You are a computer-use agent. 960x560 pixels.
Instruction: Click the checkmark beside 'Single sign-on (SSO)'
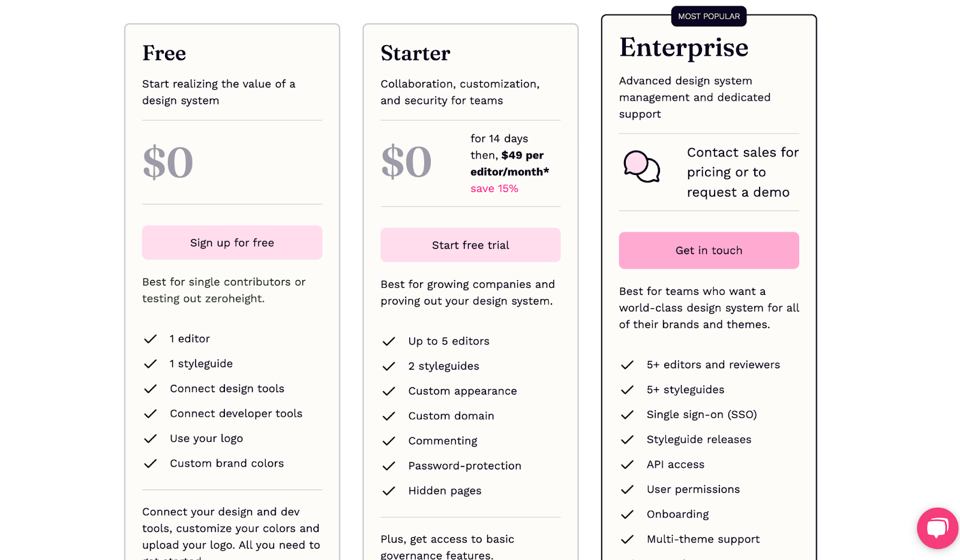click(x=628, y=414)
